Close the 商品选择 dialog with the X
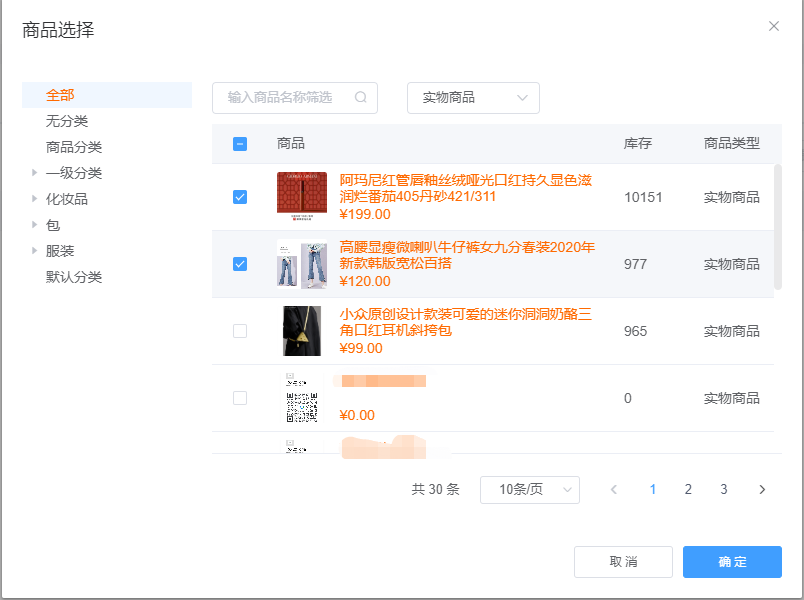This screenshot has height=600, width=804. click(x=773, y=26)
